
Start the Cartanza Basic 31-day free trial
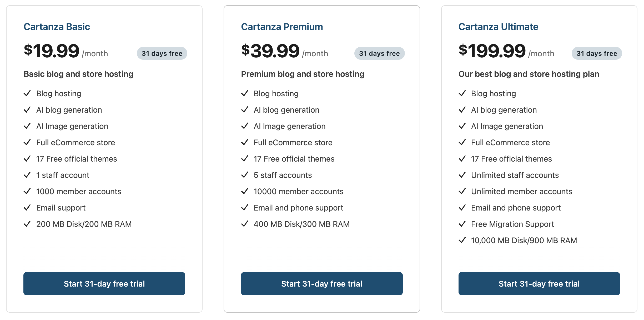(x=104, y=283)
